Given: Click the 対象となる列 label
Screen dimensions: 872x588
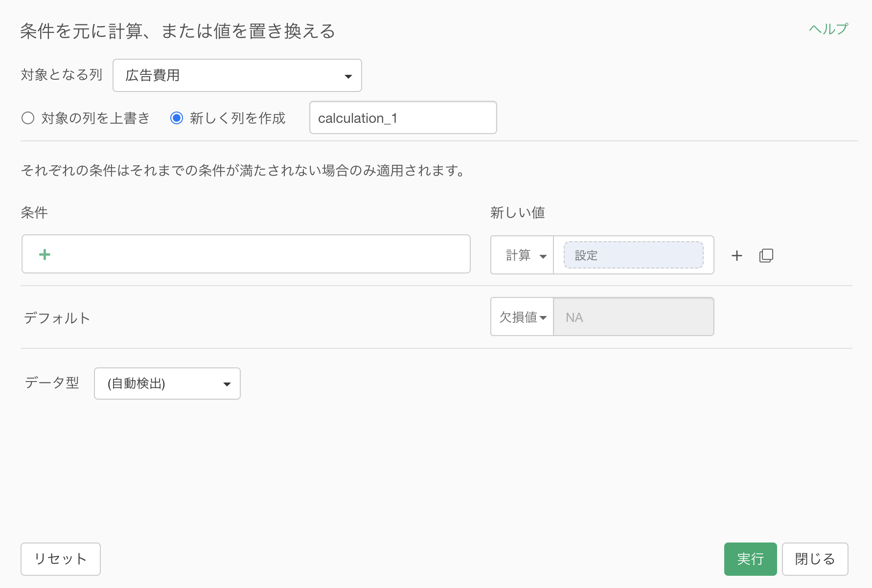Looking at the screenshot, I should click(62, 74).
